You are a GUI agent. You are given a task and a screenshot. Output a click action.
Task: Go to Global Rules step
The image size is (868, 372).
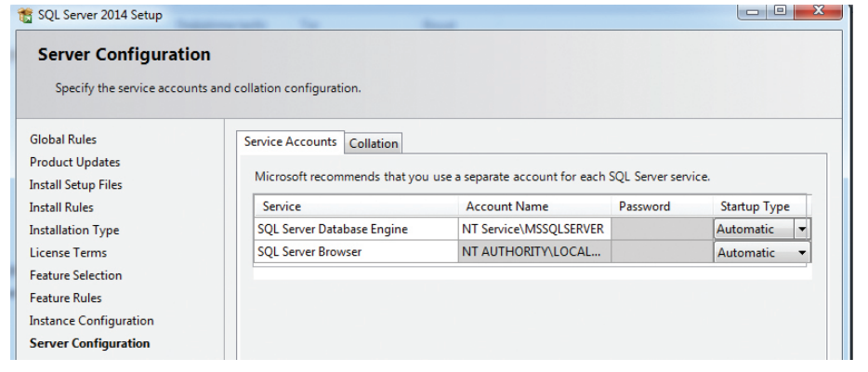(63, 139)
